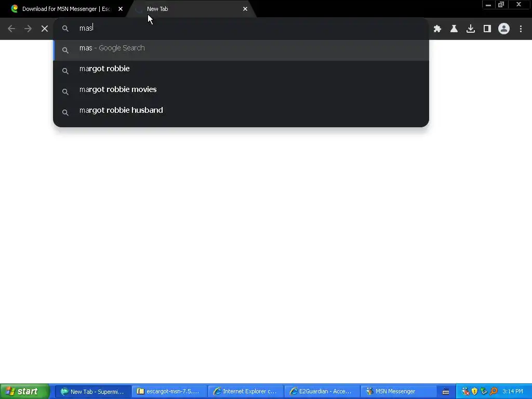
Task: Open the Downloads toolbar icon
Action: [x=471, y=29]
